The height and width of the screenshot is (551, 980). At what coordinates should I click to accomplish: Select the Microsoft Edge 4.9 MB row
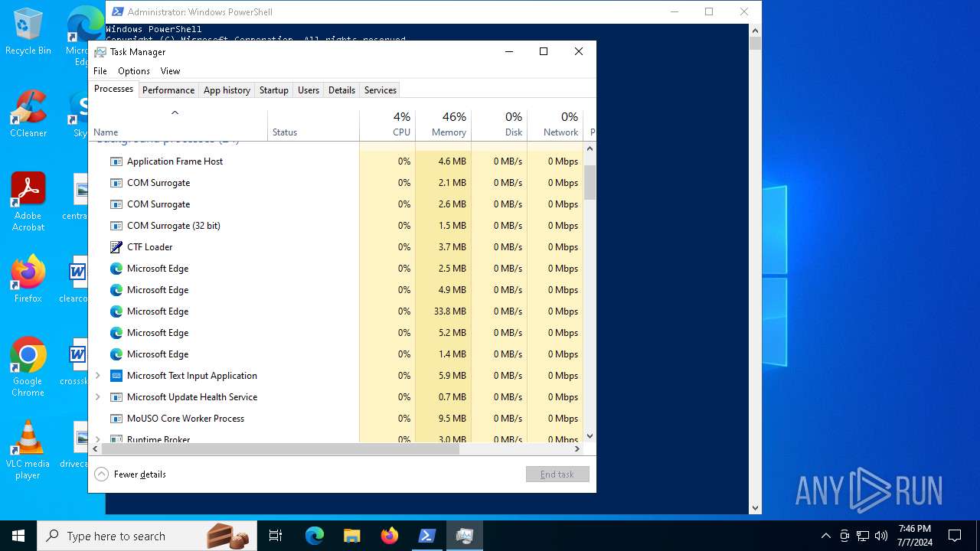(337, 290)
